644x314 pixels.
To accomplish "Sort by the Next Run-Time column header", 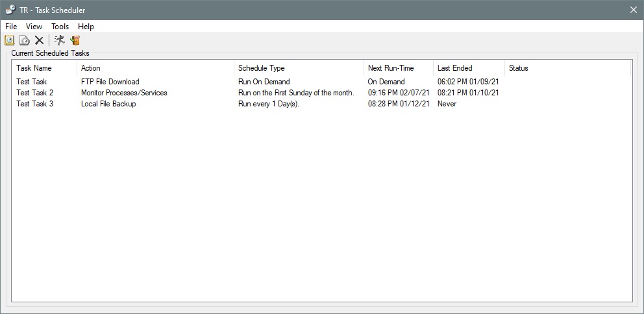I will (399, 68).
